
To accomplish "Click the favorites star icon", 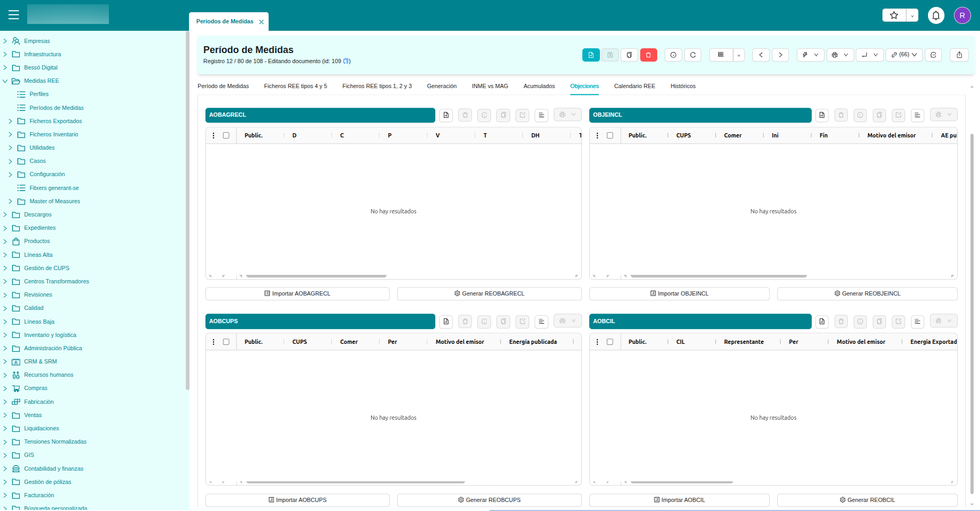I will pos(894,15).
